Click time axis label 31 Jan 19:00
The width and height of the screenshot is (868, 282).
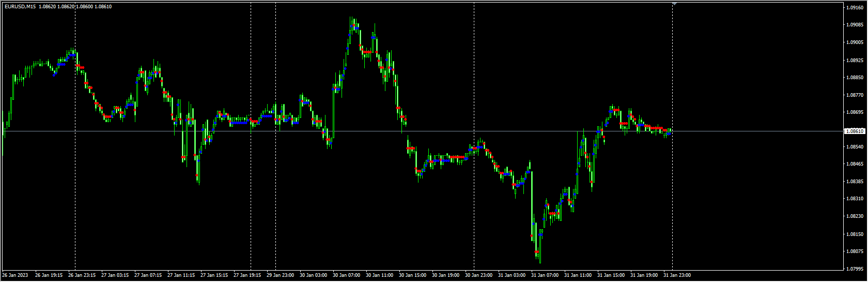[x=644, y=275]
